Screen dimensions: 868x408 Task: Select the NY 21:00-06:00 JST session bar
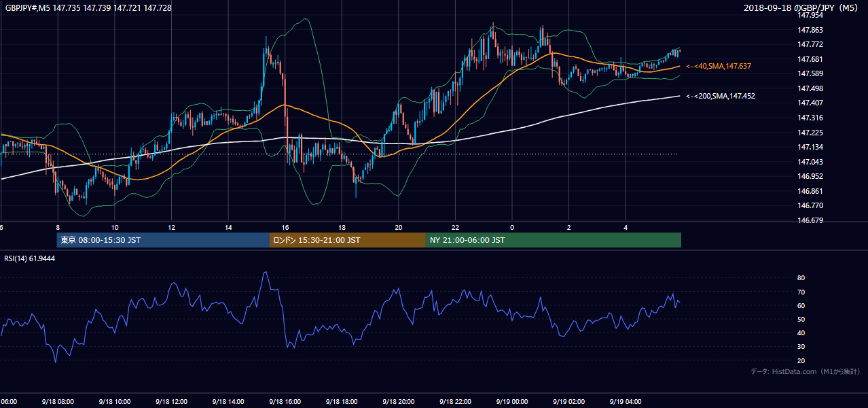coord(554,240)
